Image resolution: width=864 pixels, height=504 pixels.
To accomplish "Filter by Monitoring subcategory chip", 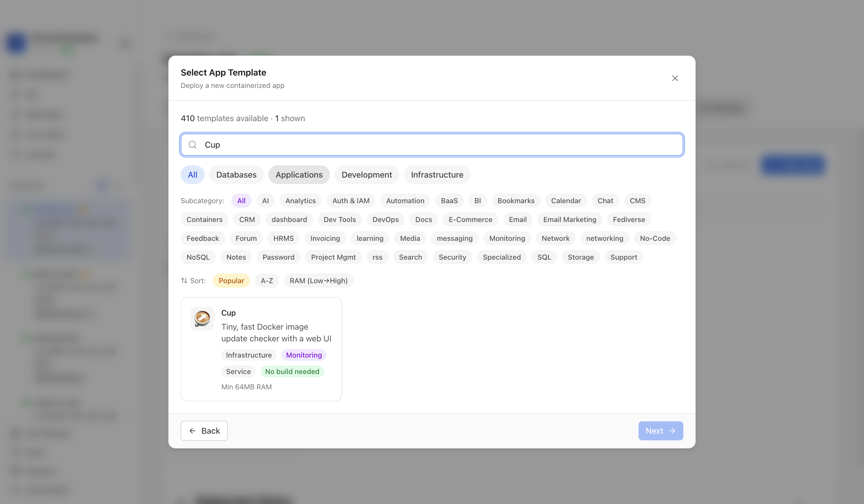I will click(507, 238).
